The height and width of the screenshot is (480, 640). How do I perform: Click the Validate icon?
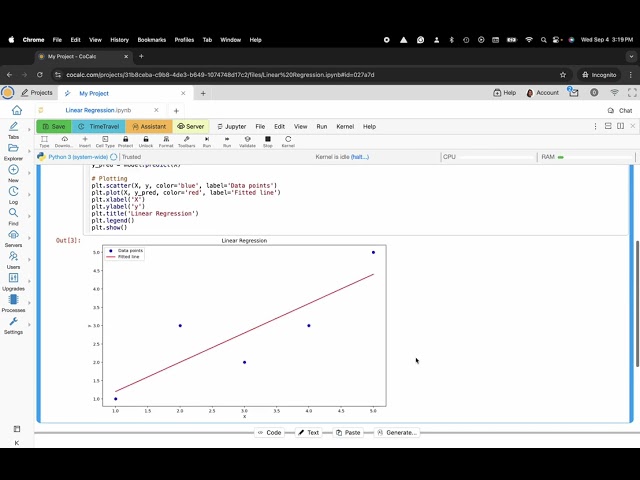click(247, 142)
